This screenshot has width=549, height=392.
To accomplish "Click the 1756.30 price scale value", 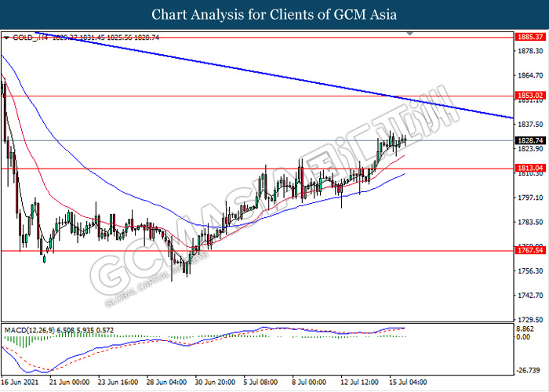I will (x=530, y=271).
